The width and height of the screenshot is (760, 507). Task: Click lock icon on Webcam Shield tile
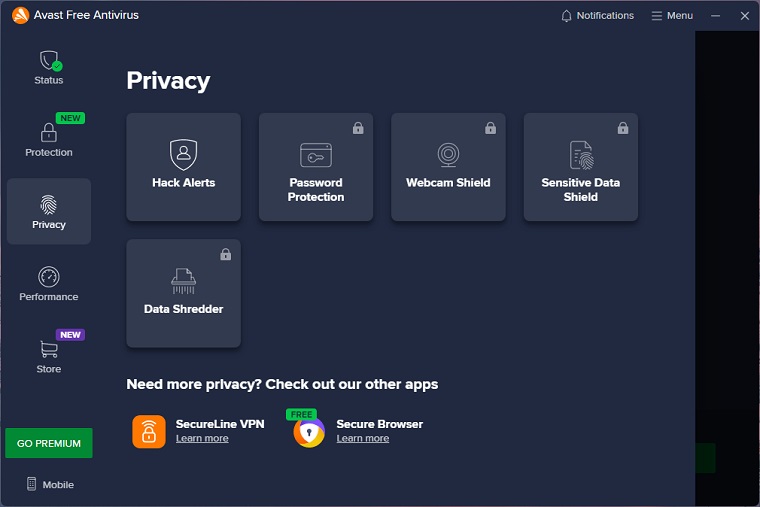click(491, 128)
